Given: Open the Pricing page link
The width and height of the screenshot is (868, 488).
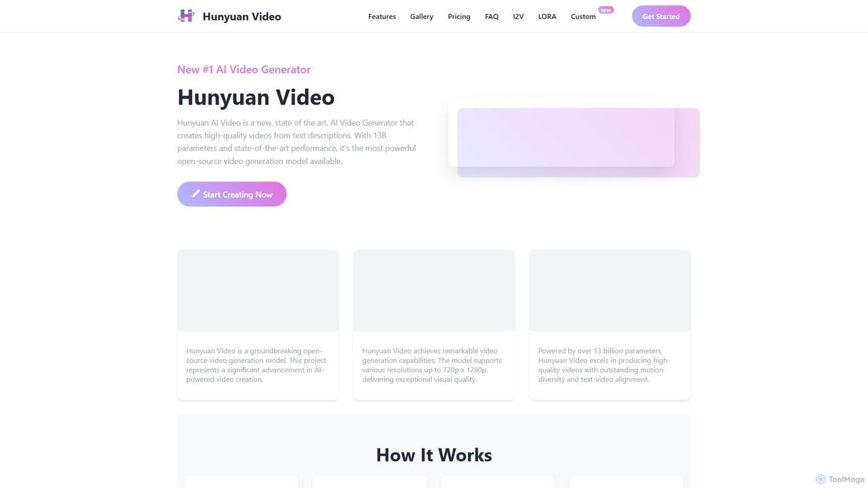Looking at the screenshot, I should click(x=459, y=16).
